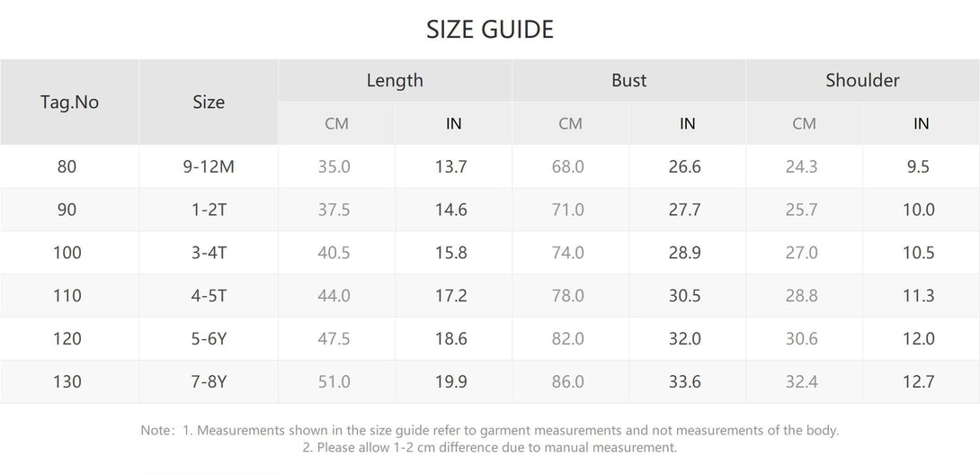Click tag number 110 cell
Viewport: 980px width, 475px height.
coord(67,296)
